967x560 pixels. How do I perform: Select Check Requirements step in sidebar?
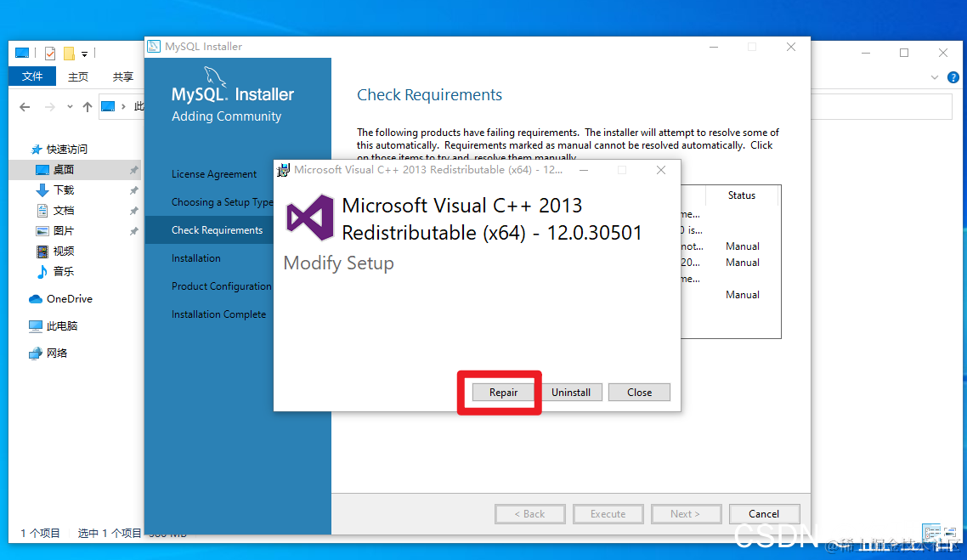[x=217, y=230]
